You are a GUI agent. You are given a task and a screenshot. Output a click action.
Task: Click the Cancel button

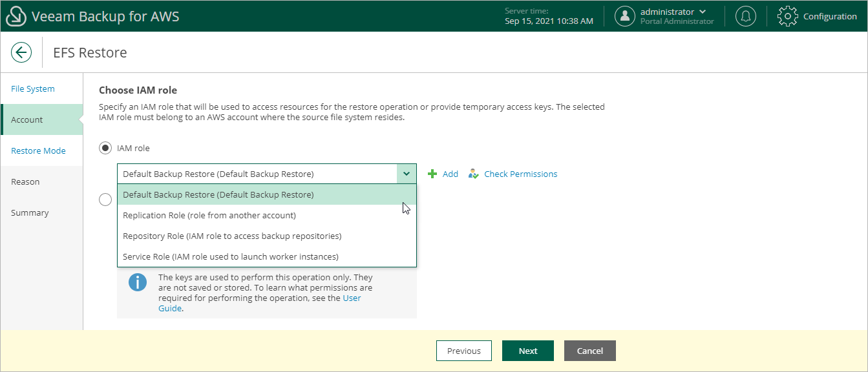[589, 351]
